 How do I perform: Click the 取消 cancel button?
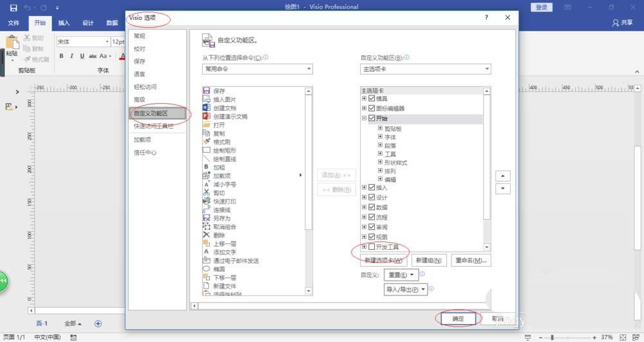tap(497, 319)
